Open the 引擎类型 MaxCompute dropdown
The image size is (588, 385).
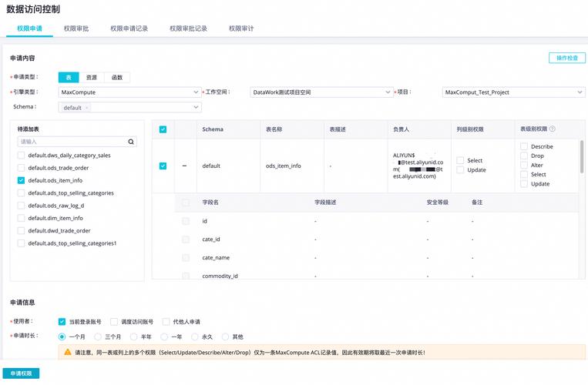129,92
